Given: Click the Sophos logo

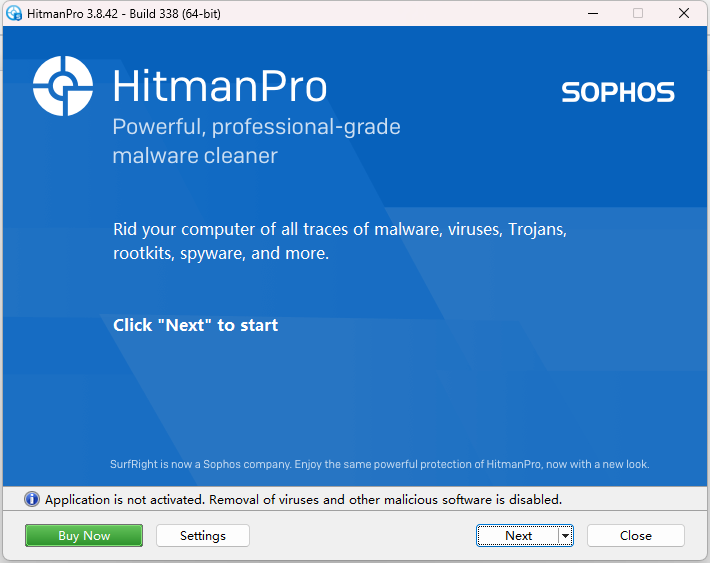Looking at the screenshot, I should 618,92.
